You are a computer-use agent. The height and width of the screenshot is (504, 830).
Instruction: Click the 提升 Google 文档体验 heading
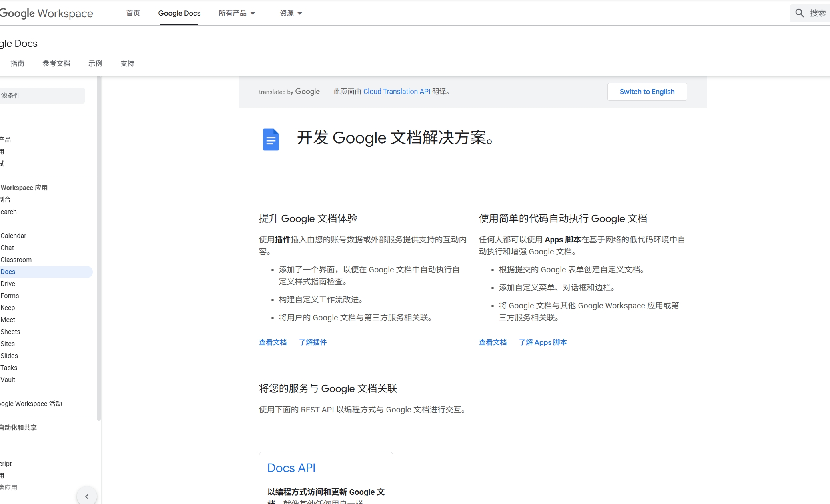tap(308, 218)
